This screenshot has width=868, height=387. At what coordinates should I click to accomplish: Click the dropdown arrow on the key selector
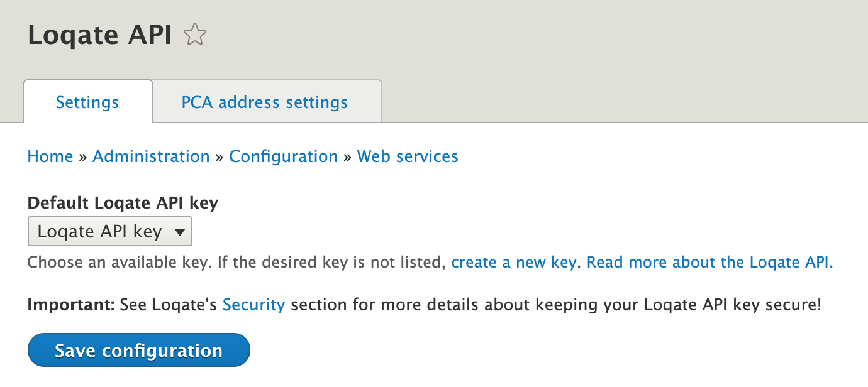pyautogui.click(x=178, y=231)
